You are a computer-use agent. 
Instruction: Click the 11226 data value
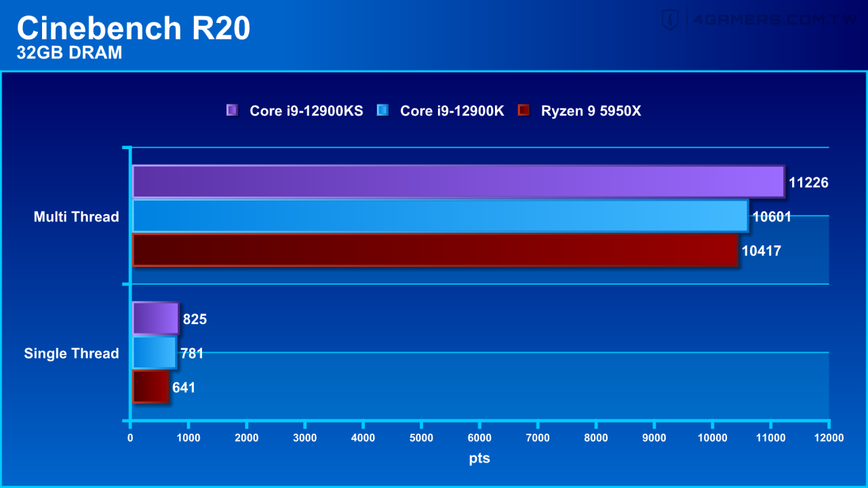808,182
